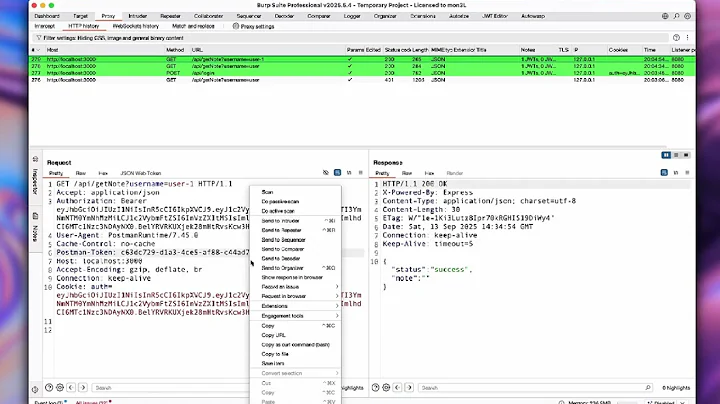720x404 pixels.
Task: Switch to the JWT Editor tab
Action: tap(495, 16)
